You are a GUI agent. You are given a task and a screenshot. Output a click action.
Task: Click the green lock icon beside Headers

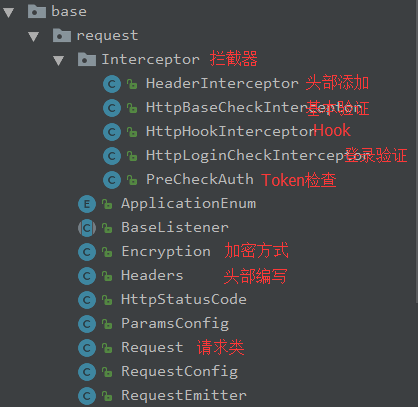(x=107, y=276)
